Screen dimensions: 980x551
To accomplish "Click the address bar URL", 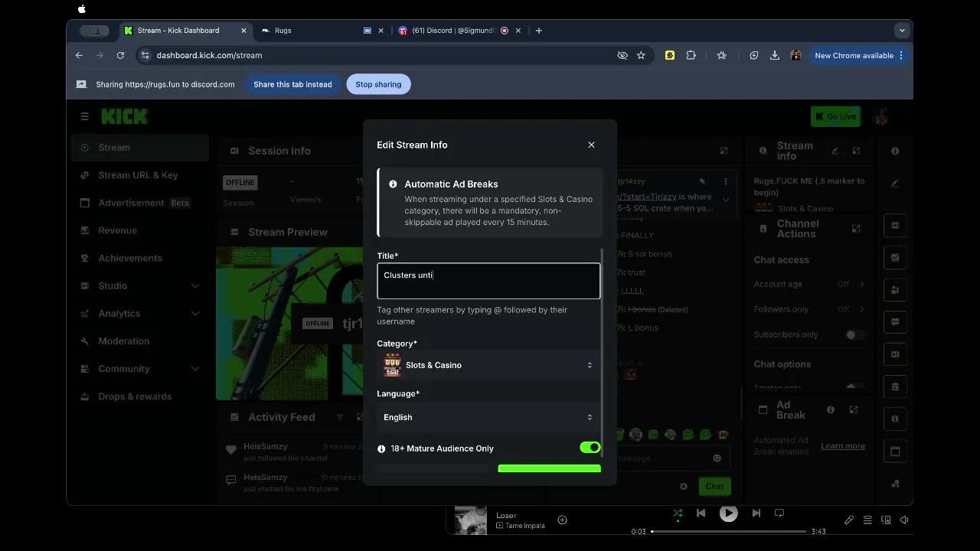I will [x=209, y=55].
